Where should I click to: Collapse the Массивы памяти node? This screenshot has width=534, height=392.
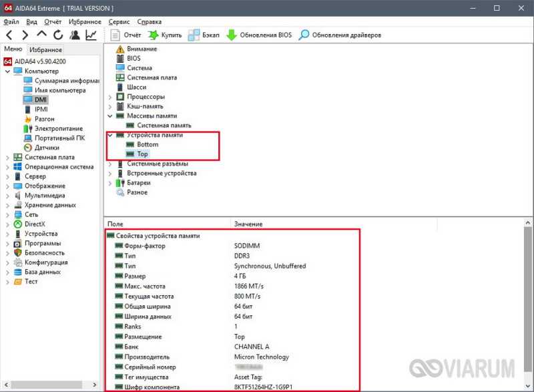[x=110, y=116]
